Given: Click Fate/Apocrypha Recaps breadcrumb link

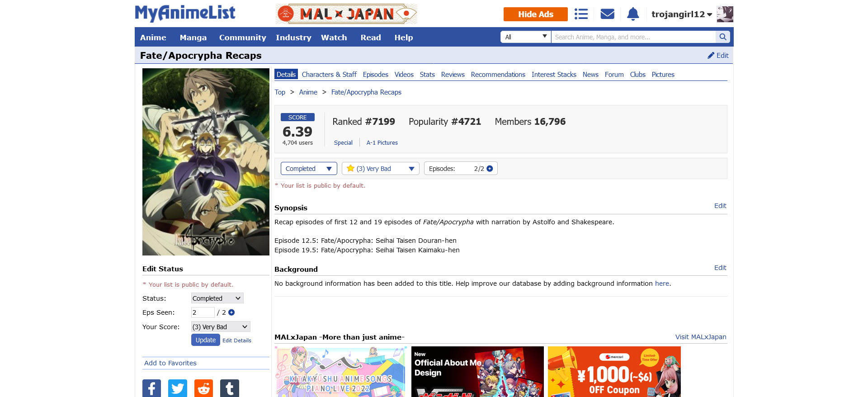Looking at the screenshot, I should (366, 92).
